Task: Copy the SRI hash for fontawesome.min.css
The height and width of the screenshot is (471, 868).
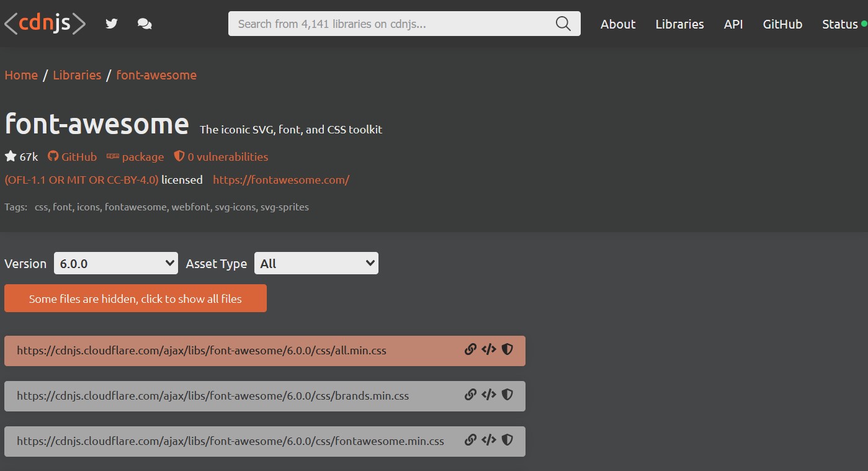Action: (x=507, y=440)
